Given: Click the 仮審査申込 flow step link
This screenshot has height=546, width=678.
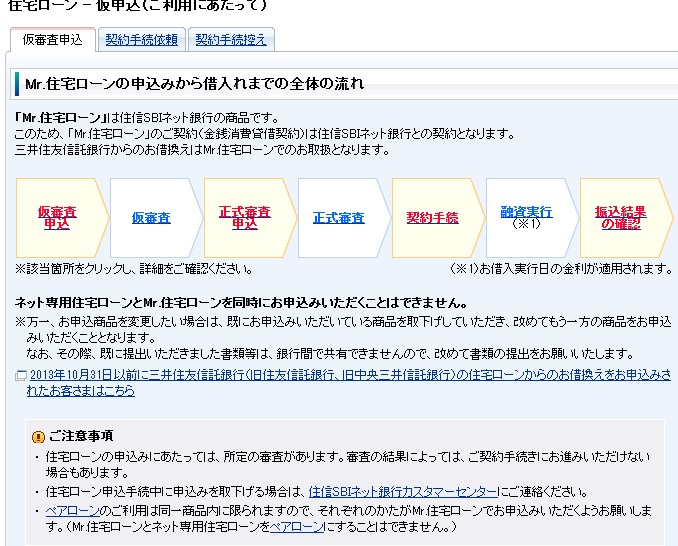Looking at the screenshot, I should pos(57,217).
